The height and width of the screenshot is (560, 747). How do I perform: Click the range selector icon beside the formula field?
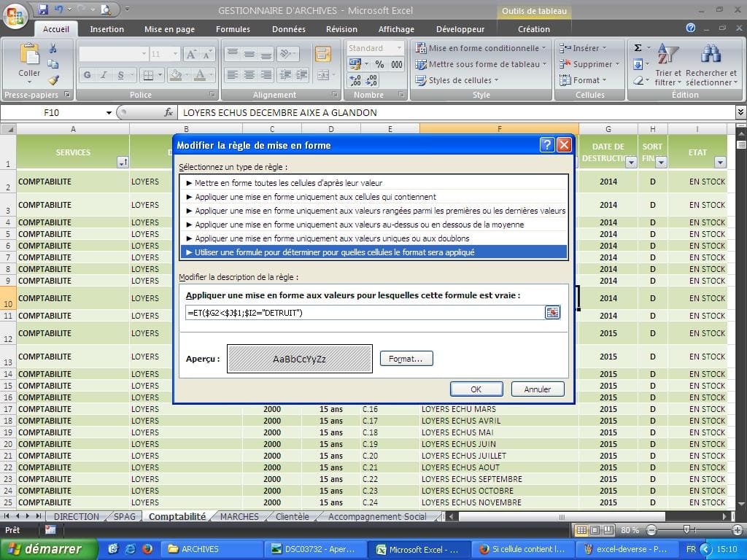pos(552,313)
